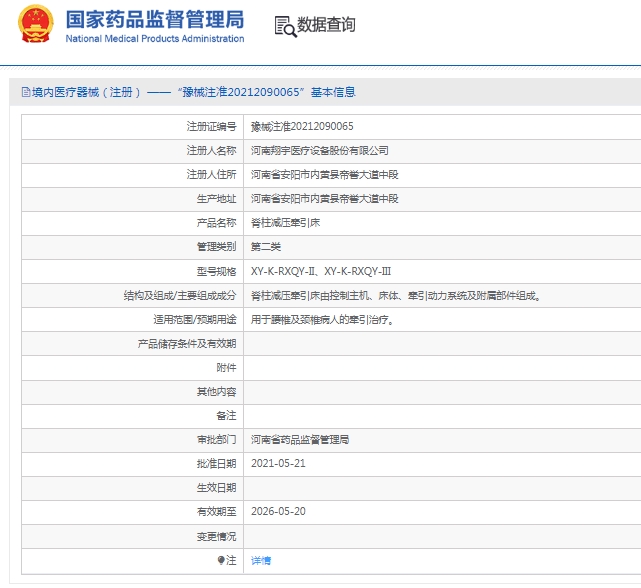
Task: Click the 型号规格 label
Action: coord(216,272)
